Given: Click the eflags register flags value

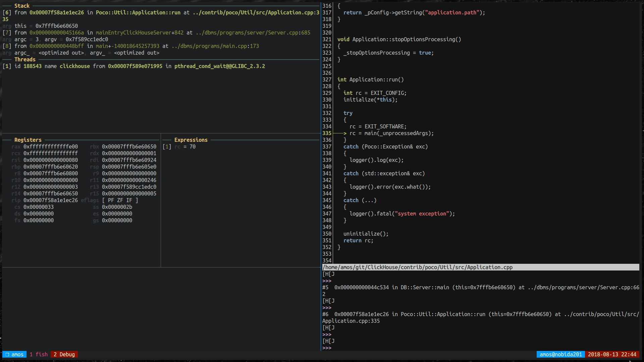Looking at the screenshot, I should tap(120, 200).
